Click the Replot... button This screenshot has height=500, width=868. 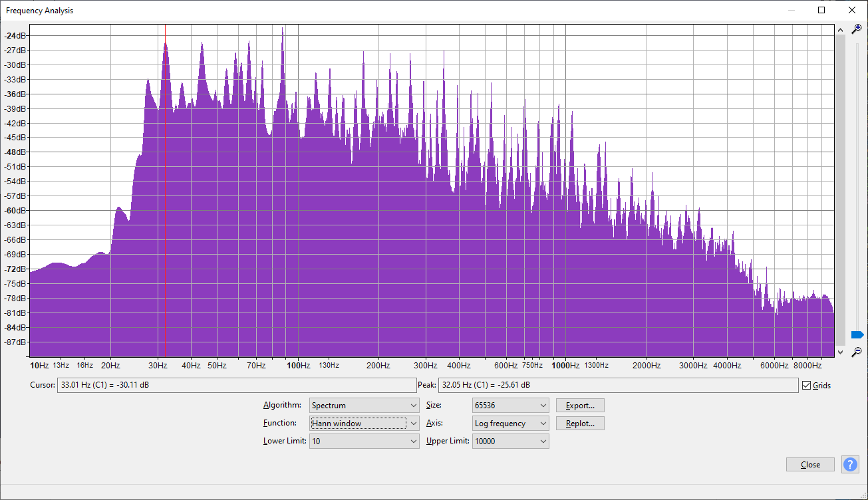580,423
